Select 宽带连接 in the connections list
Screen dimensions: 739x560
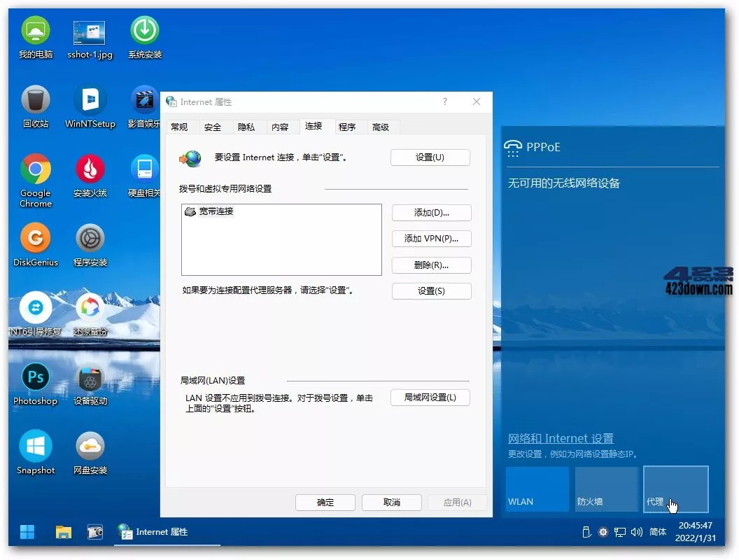tap(217, 211)
